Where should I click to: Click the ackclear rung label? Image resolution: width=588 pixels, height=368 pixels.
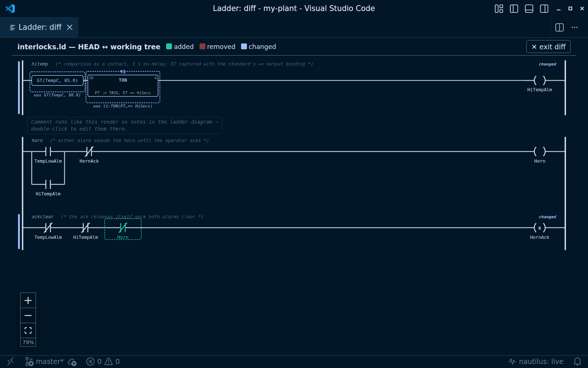tap(43, 217)
